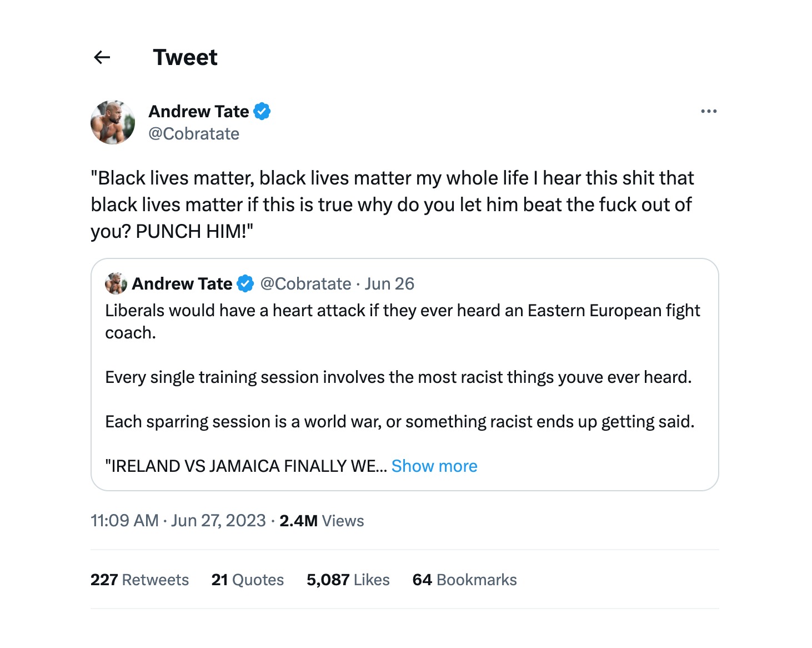The height and width of the screenshot is (648, 812).
Task: Click Andrew Tate display name at top
Action: click(198, 111)
